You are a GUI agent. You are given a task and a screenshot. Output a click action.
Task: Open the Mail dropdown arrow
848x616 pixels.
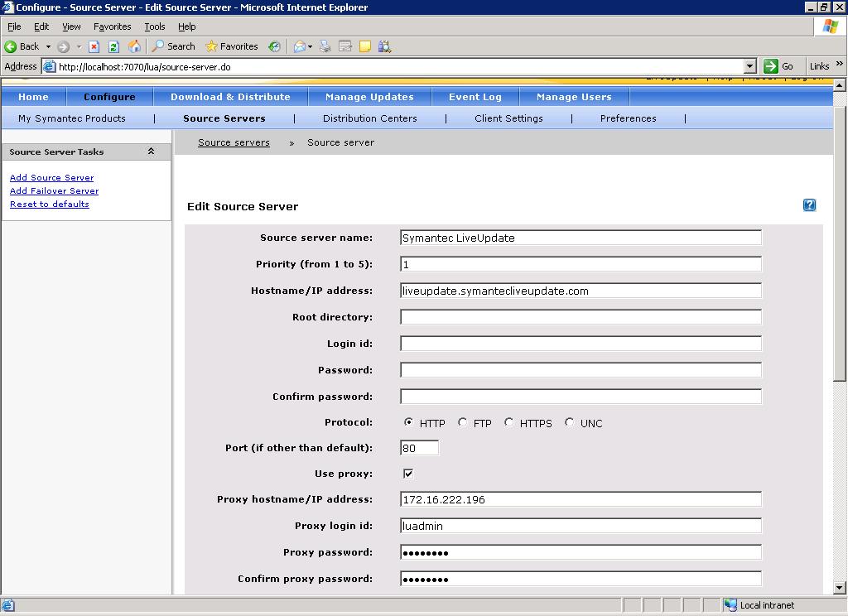click(310, 46)
